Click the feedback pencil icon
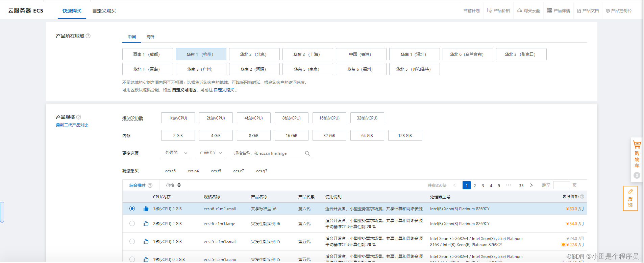 click(x=630, y=192)
